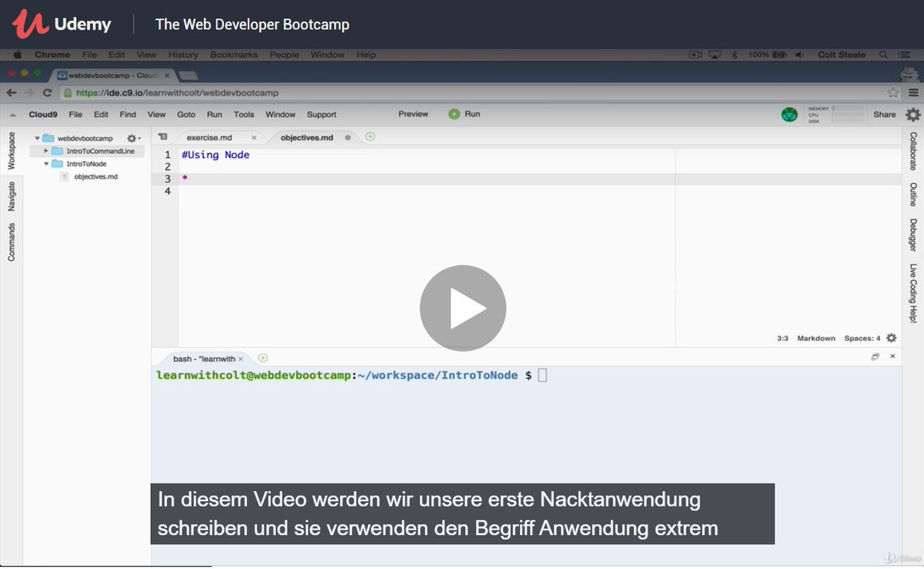Toggle the Navigate side panel
The height and width of the screenshot is (569, 924).
pyautogui.click(x=12, y=196)
